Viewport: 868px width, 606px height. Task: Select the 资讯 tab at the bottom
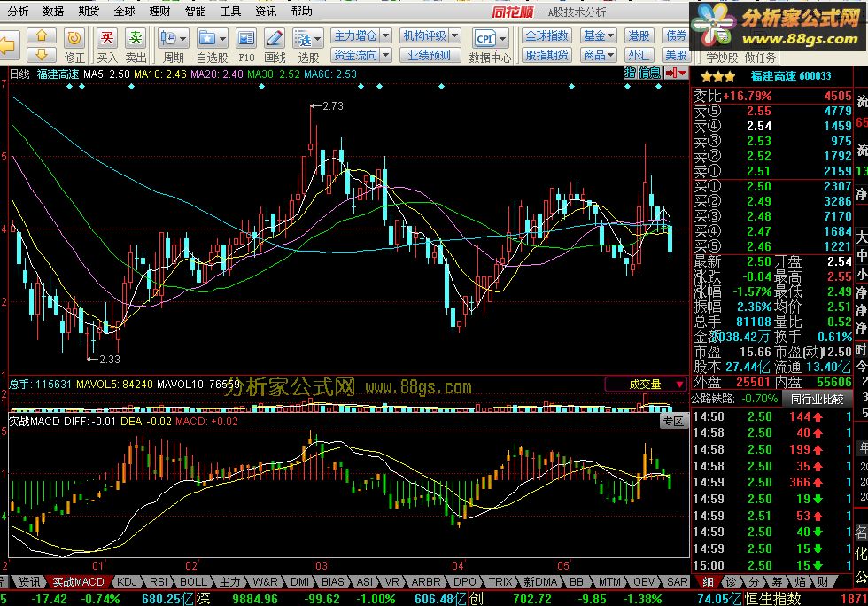coord(28,581)
